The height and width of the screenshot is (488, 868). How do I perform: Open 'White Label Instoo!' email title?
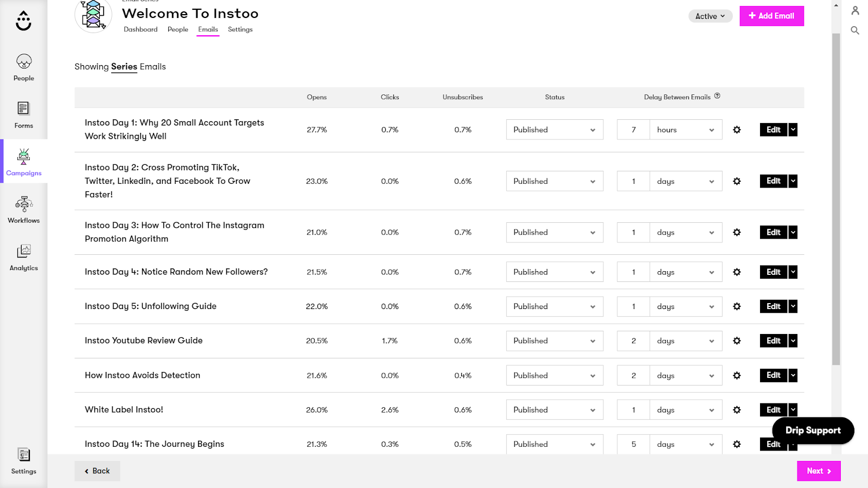click(124, 410)
